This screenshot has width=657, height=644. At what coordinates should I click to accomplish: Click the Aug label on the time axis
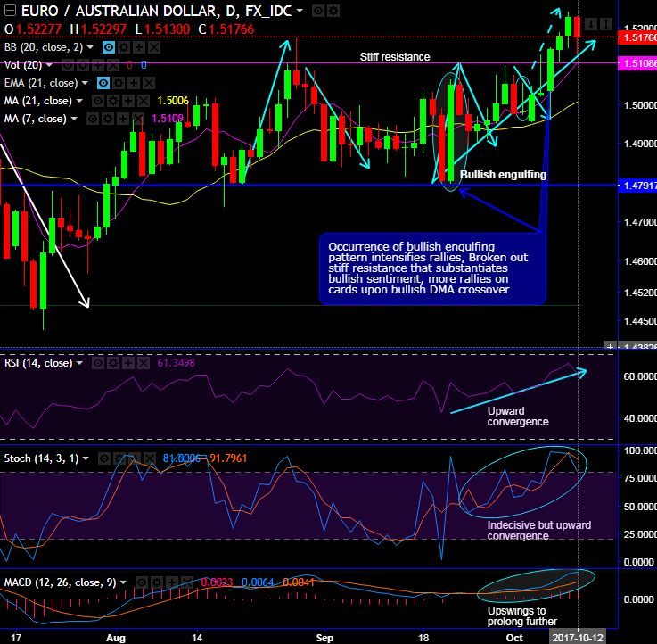(116, 638)
